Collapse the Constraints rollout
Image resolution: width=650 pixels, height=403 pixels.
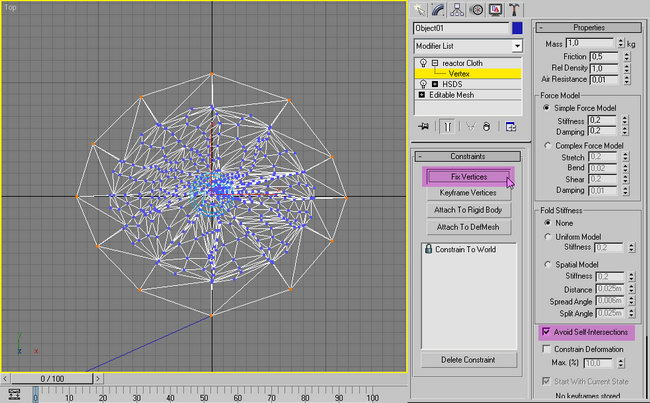click(x=468, y=157)
